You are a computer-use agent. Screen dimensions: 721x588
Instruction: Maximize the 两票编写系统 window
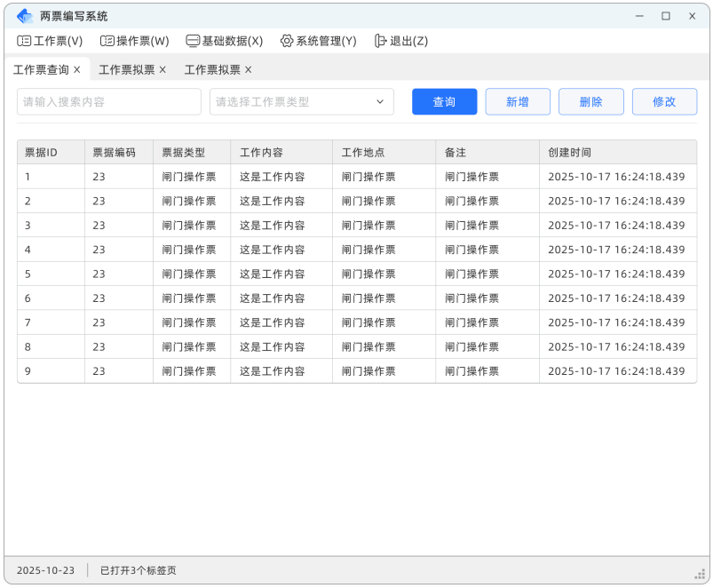tap(665, 16)
